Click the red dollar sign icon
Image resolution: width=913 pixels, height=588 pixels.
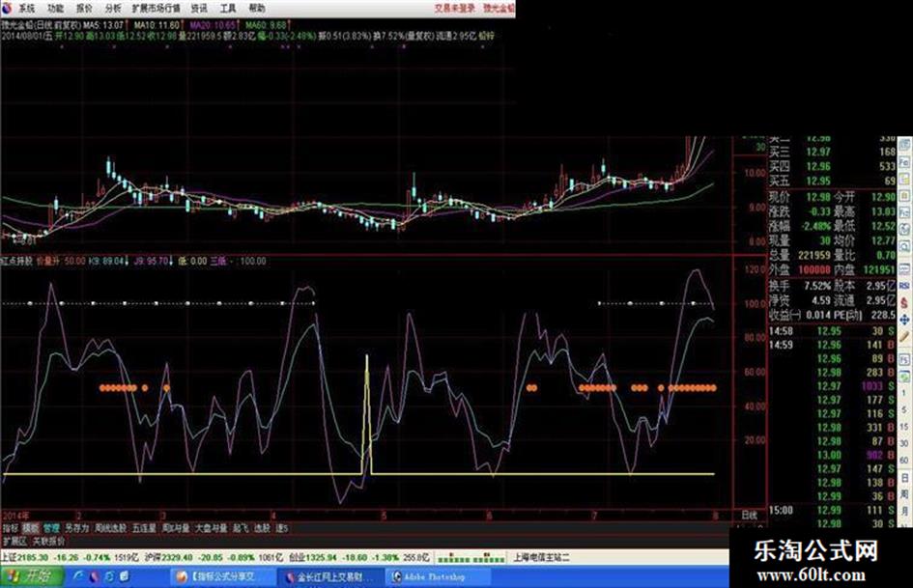[x=904, y=303]
